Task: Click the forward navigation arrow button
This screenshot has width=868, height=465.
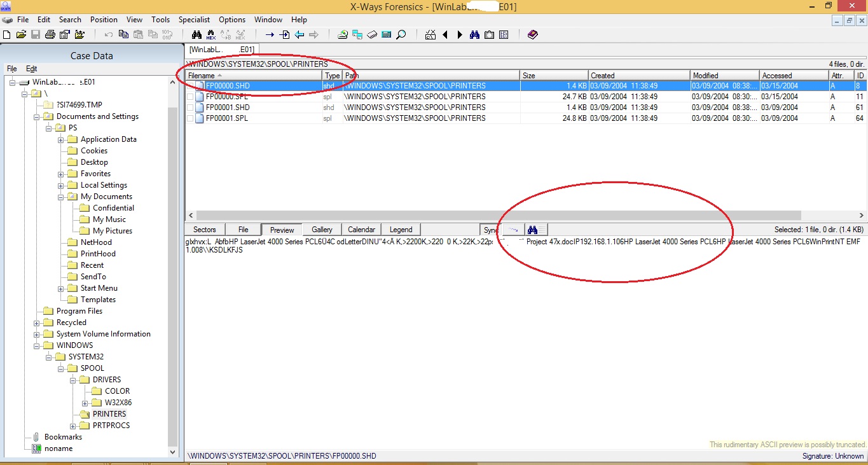Action: 460,34
